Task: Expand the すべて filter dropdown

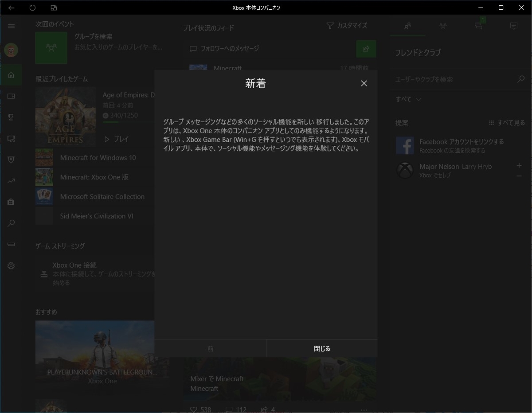Action: pos(408,99)
